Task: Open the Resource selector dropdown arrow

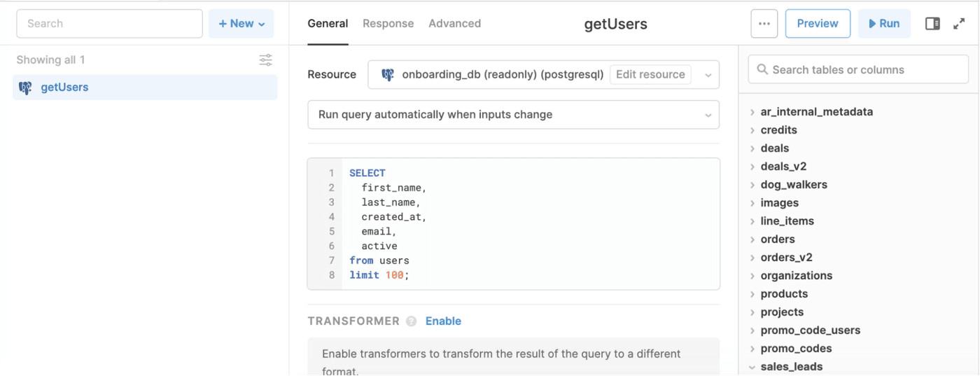Action: 708,75
